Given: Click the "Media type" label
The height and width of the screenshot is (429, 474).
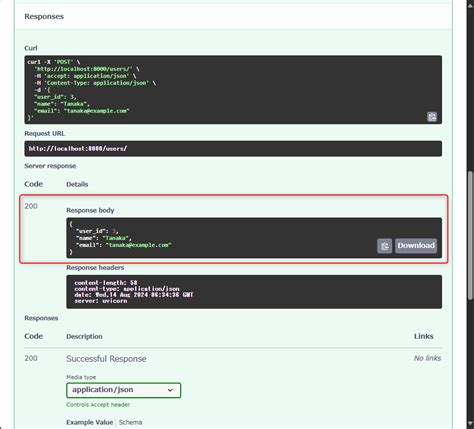Looking at the screenshot, I should [x=81, y=377].
